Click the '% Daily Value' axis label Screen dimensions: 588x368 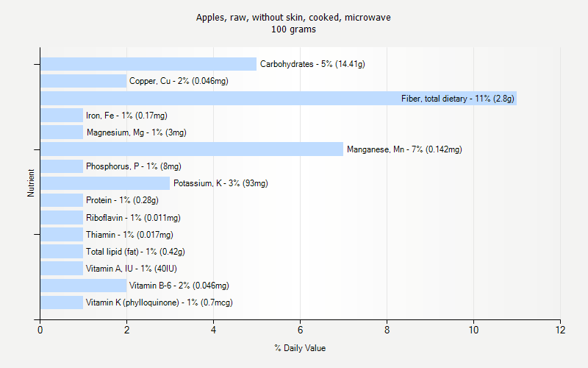pos(300,347)
